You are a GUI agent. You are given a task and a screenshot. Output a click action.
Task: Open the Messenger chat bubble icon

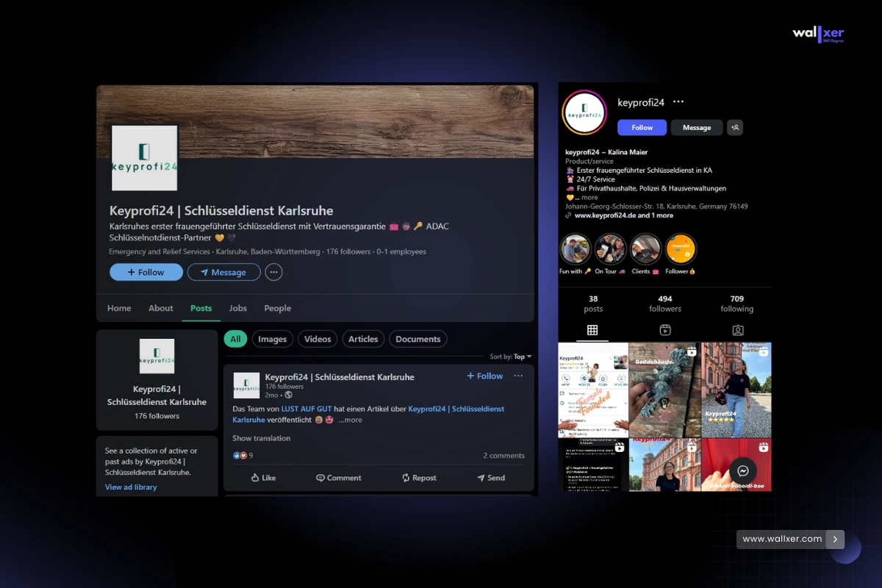coord(743,471)
